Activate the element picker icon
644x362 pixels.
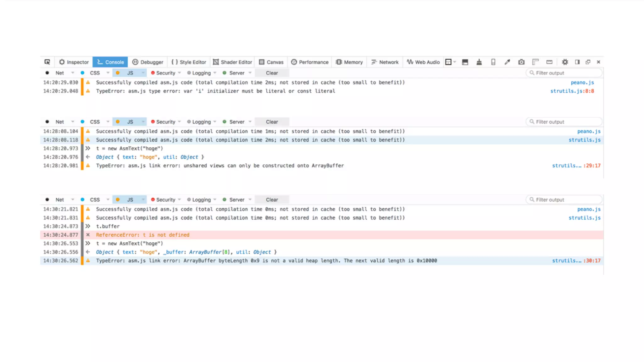[x=47, y=62]
